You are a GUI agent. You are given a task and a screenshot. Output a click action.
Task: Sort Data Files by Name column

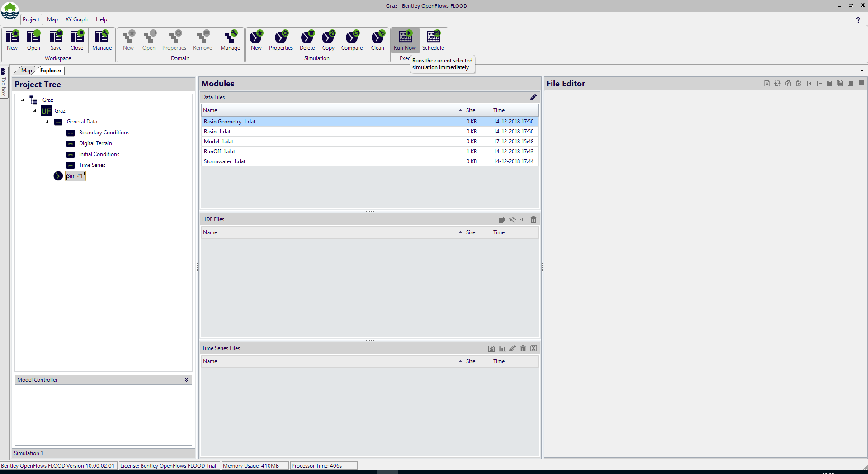coord(332,110)
